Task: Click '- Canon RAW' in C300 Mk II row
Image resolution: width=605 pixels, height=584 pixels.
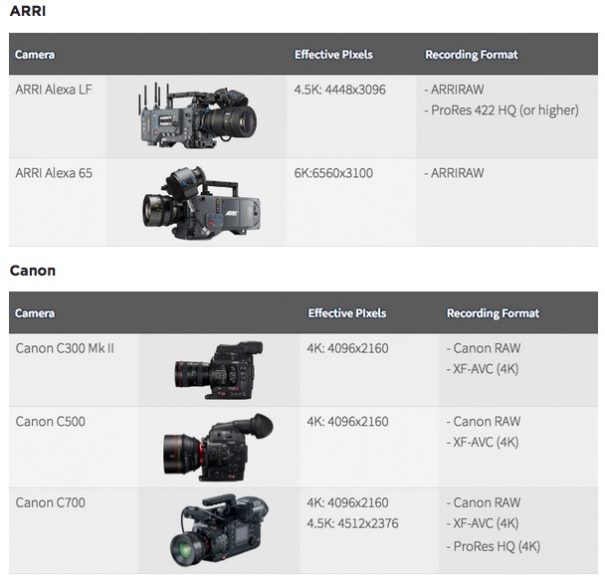Action: pyautogui.click(x=483, y=348)
